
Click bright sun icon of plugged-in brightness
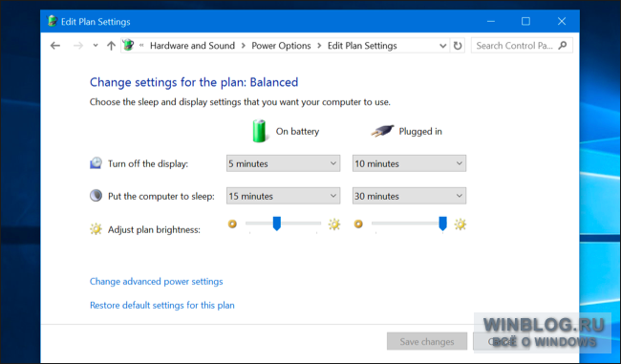pos(460,225)
